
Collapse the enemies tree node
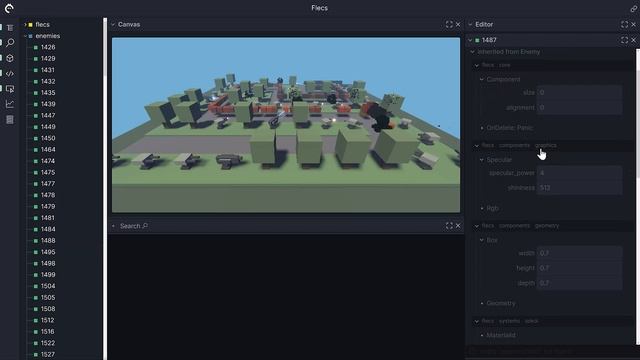(25, 36)
